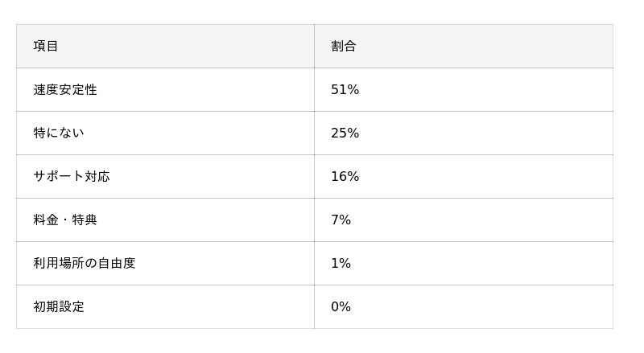This screenshot has height=353, width=644.
Task: Click the 特にない row label
Action: click(x=58, y=133)
